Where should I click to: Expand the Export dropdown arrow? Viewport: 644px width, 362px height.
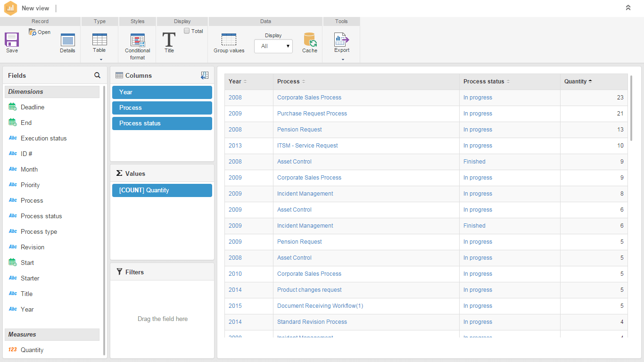coord(343,59)
